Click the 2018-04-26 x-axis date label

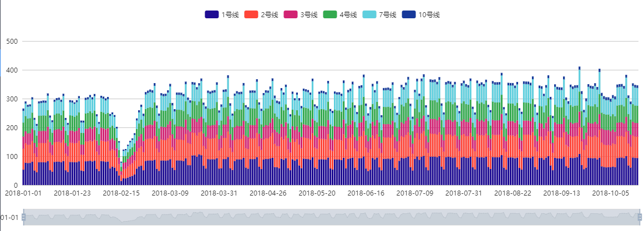tap(268, 193)
